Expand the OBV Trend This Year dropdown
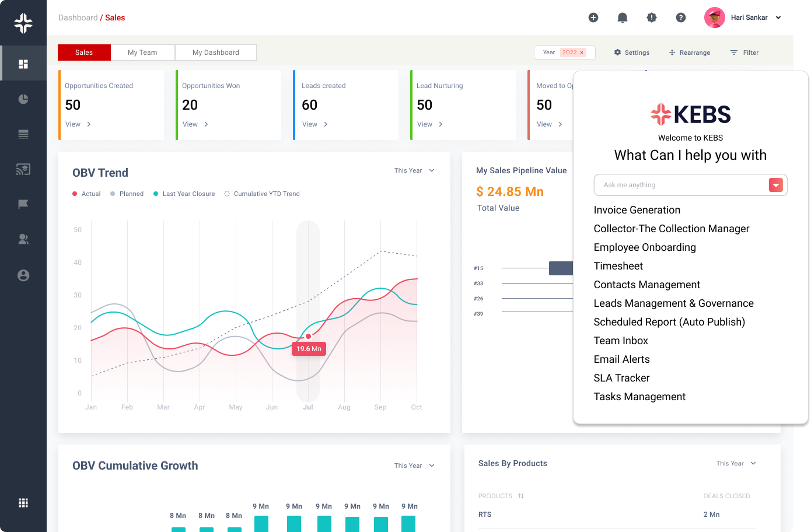The width and height of the screenshot is (811, 532). pyautogui.click(x=414, y=170)
